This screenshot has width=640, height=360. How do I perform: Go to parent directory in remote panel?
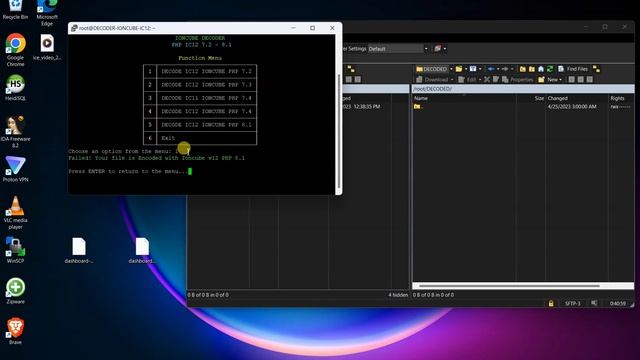(x=522, y=69)
